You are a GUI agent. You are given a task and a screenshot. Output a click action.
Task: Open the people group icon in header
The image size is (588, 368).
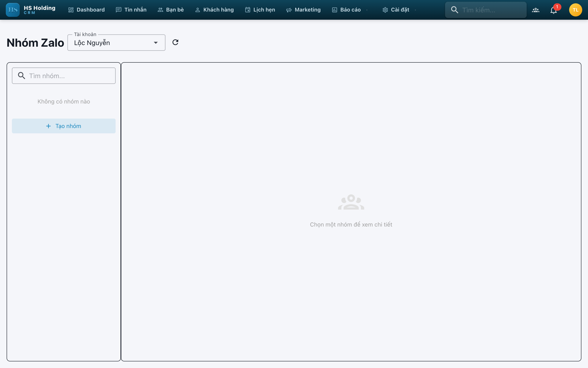coord(536,10)
